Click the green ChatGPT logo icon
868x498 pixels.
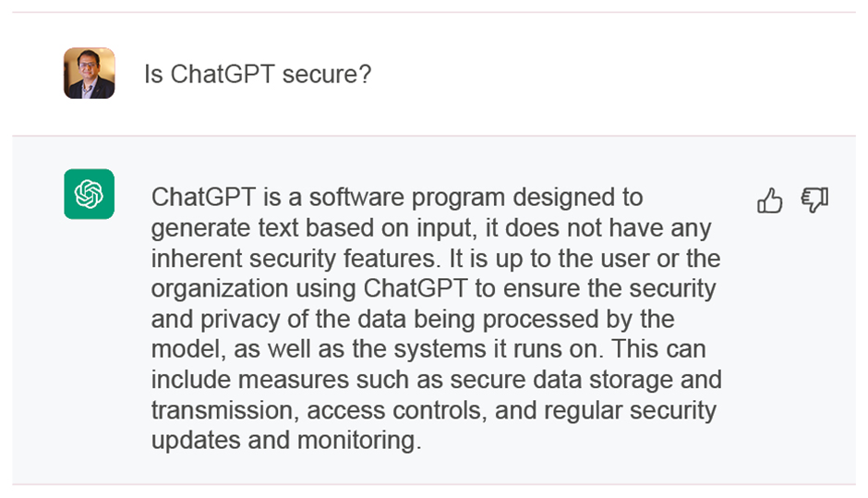pyautogui.click(x=89, y=194)
